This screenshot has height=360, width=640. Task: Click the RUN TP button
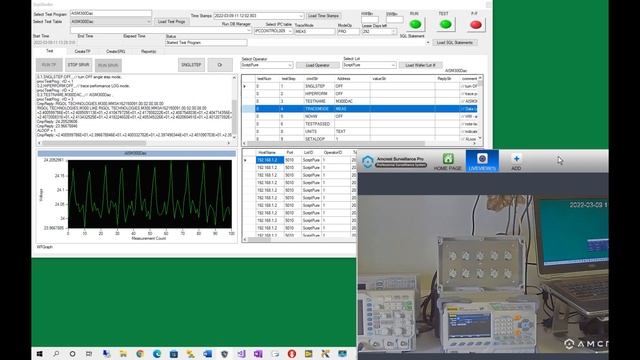point(49,65)
